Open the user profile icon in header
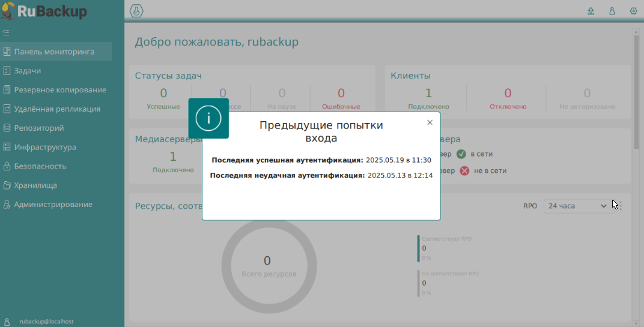This screenshot has width=644, height=327. pyautogui.click(x=612, y=11)
